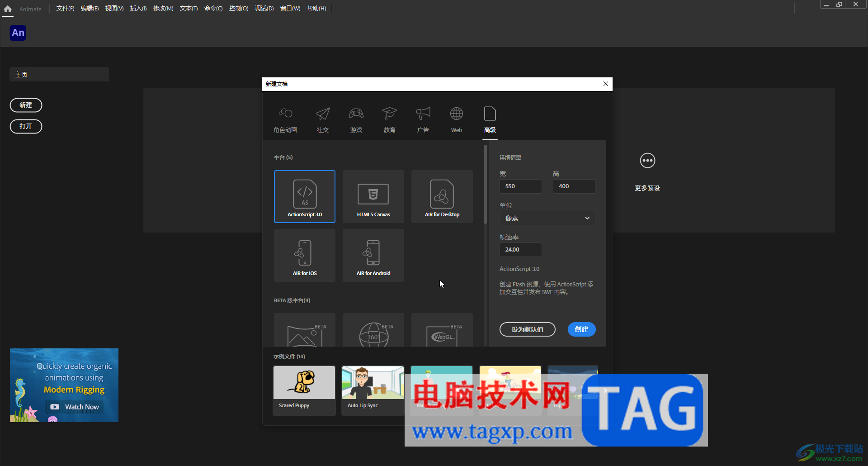The image size is (868, 466).
Task: Click the 帧速率 field 24.00
Action: coord(520,250)
